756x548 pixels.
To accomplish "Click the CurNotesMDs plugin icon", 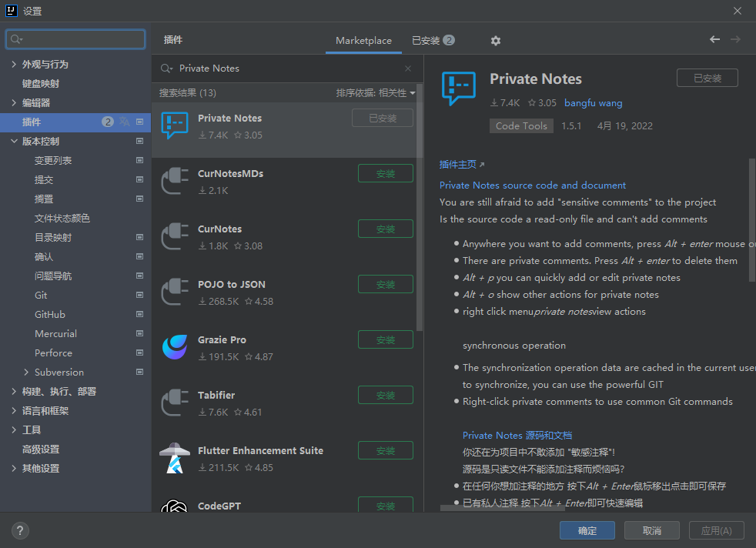I will click(x=175, y=181).
